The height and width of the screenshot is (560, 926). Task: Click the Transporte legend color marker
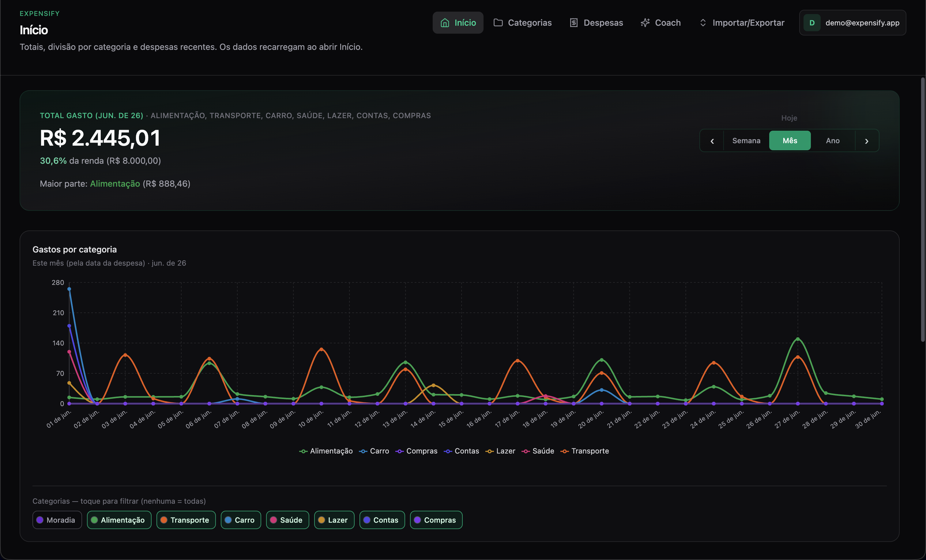[564, 451]
